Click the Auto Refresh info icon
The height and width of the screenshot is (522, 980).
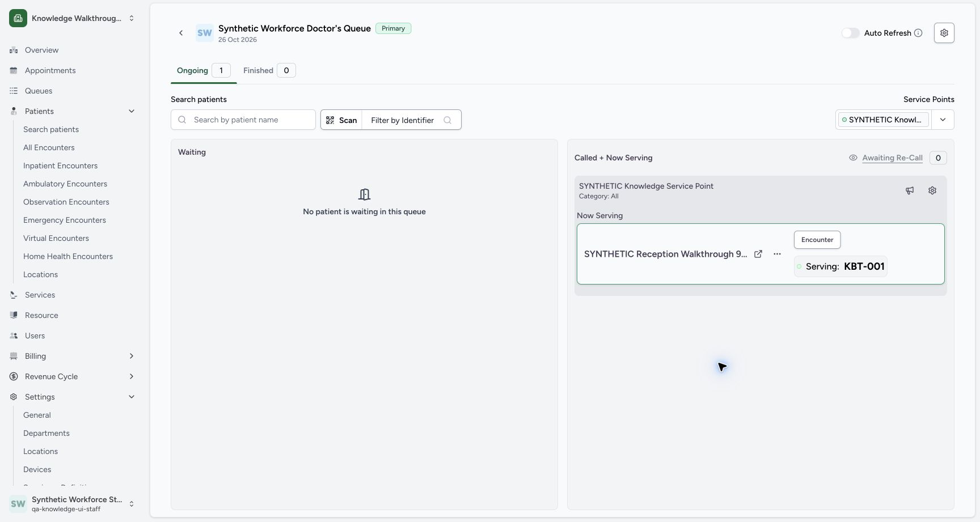tap(918, 33)
